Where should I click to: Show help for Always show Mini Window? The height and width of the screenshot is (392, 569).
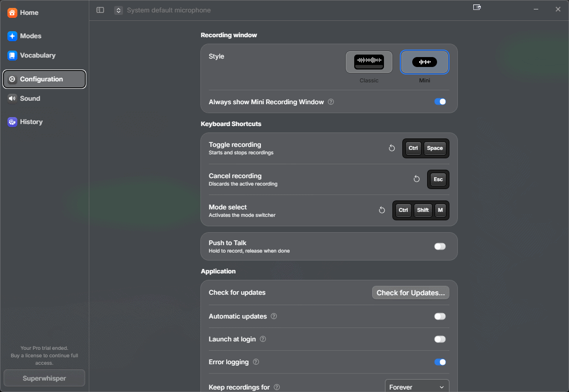tap(331, 102)
